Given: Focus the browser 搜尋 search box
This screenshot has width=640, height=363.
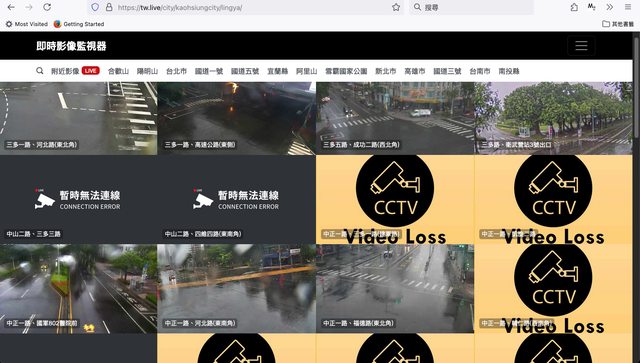Looking at the screenshot, I should (x=471, y=7).
